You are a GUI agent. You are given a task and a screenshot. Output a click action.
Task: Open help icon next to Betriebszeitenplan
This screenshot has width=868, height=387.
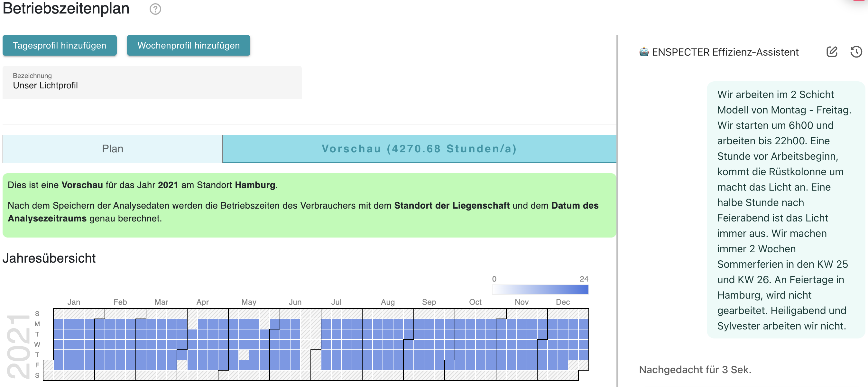click(x=155, y=9)
